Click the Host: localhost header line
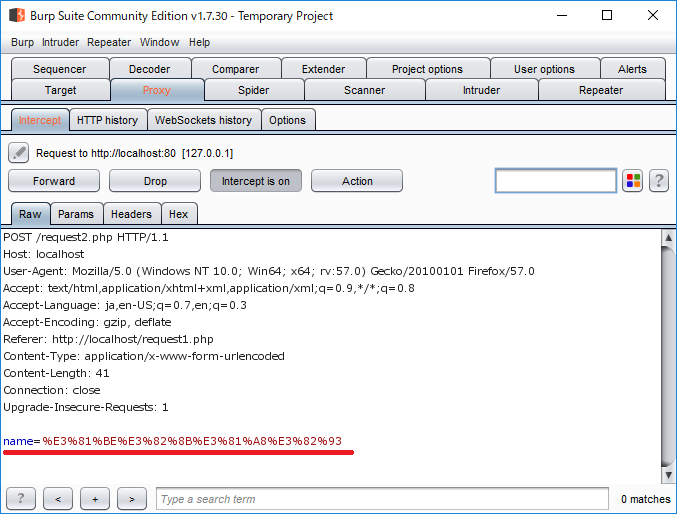This screenshot has width=677, height=514. tap(44, 254)
